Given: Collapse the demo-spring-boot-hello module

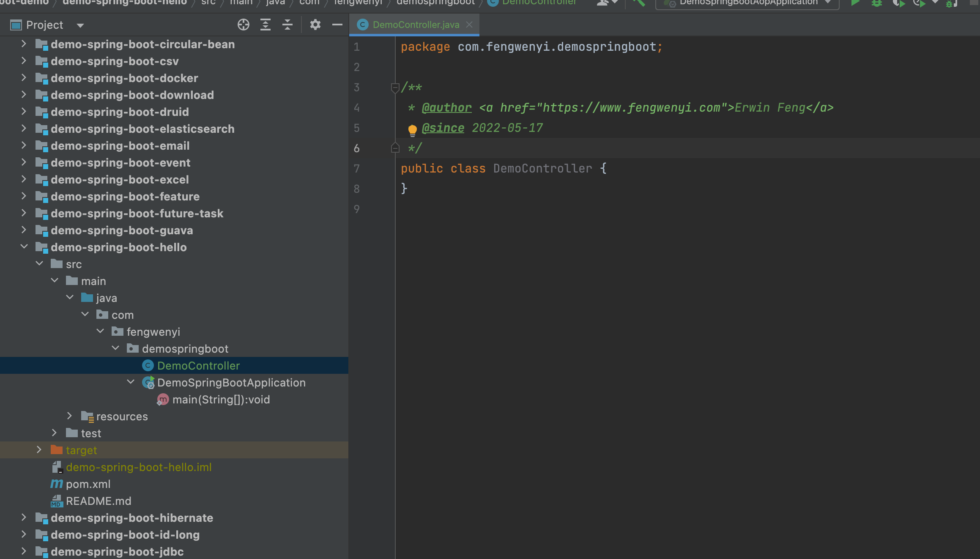Looking at the screenshot, I should [24, 247].
